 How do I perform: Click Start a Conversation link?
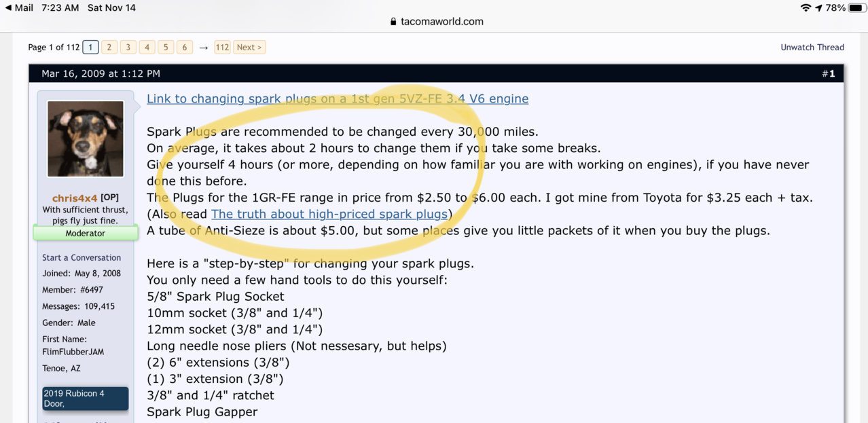(82, 257)
